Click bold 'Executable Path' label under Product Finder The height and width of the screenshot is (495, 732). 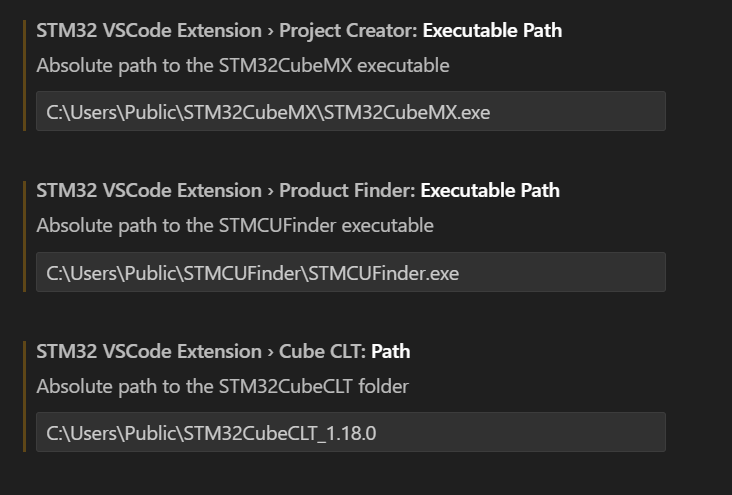490,190
